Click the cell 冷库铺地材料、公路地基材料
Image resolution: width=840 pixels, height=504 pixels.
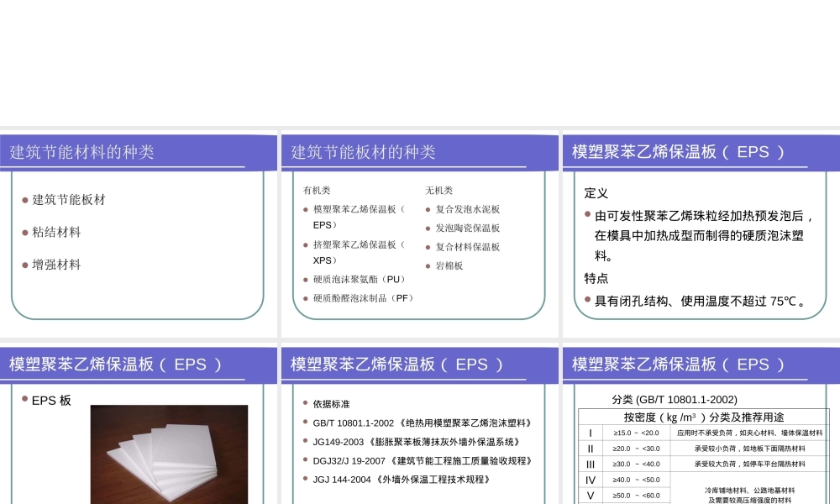pos(750,488)
